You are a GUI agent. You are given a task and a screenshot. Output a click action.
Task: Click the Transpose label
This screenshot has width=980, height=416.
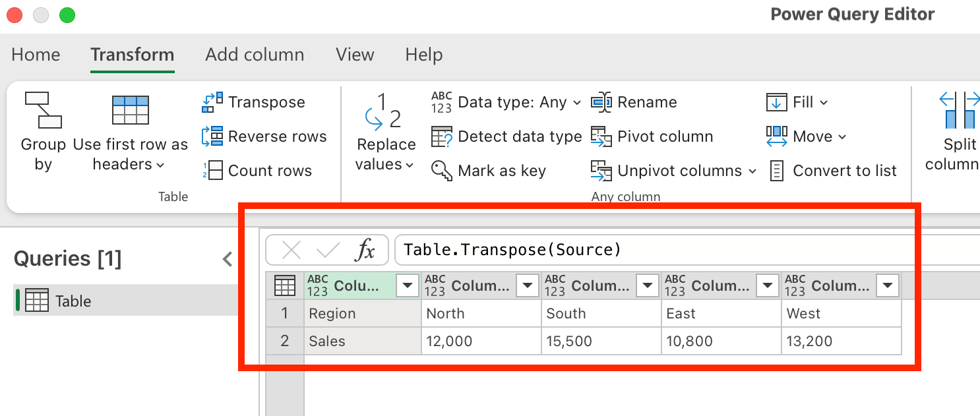[x=266, y=102]
